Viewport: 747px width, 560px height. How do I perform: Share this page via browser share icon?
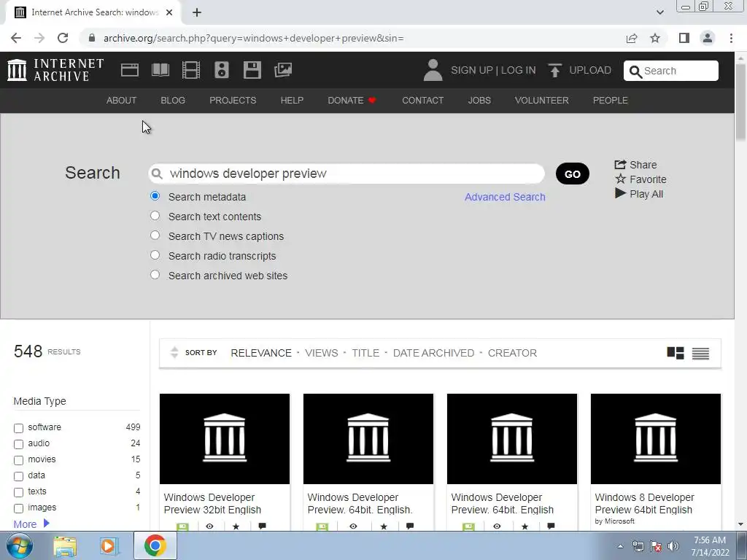click(x=632, y=38)
